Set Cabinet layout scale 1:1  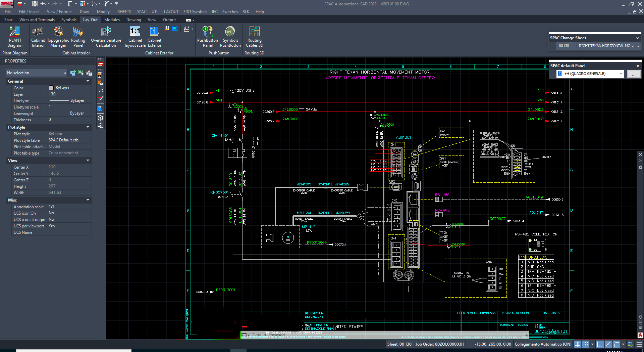(135, 37)
